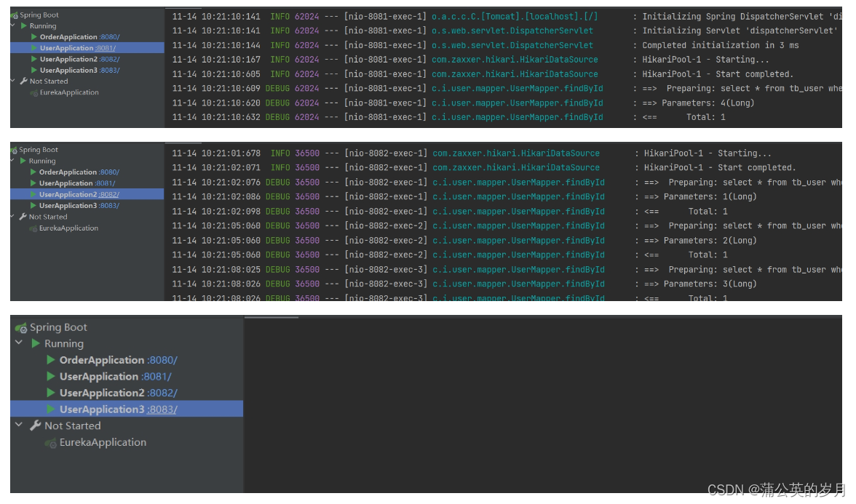Viewport: 856px width, 504px height.
Task: Click the Spring Boot icon in the top panel
Action: 14,15
